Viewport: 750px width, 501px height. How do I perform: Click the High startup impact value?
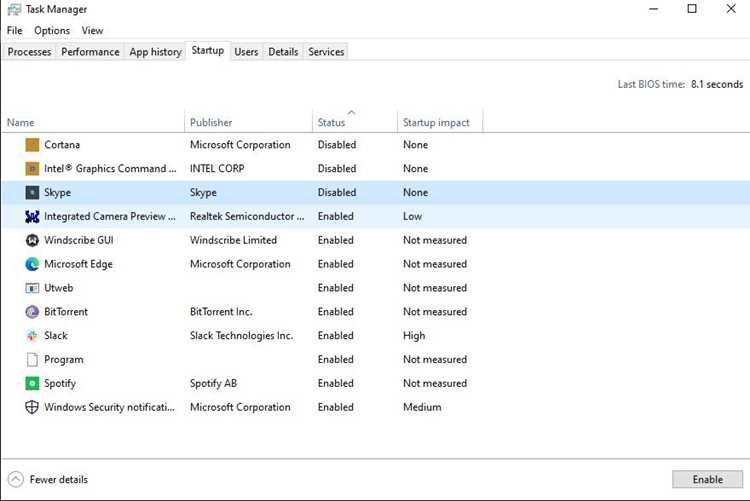(414, 336)
